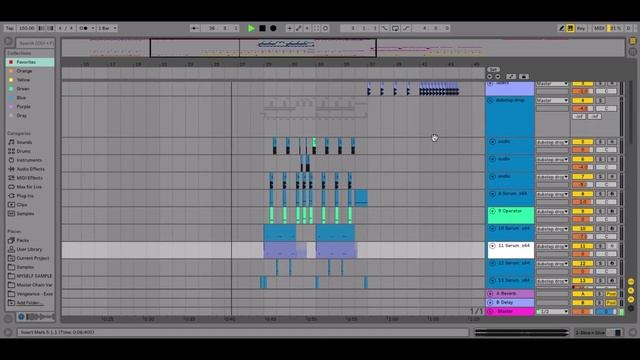Select Favorites collection in browser
The height and width of the screenshot is (360, 640).
(30, 62)
